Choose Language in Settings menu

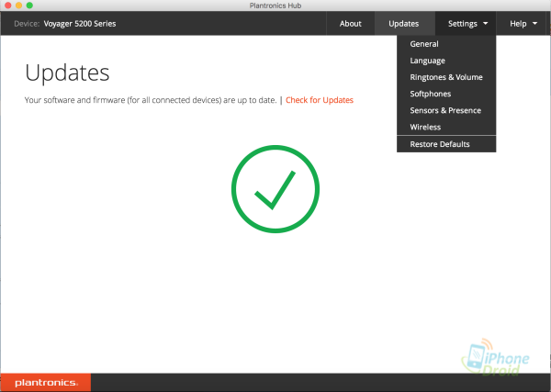[446, 61]
